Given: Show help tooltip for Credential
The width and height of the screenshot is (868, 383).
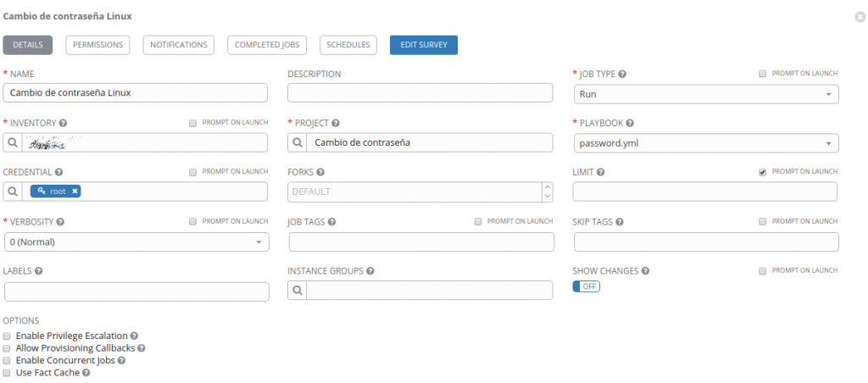Looking at the screenshot, I should [58, 172].
